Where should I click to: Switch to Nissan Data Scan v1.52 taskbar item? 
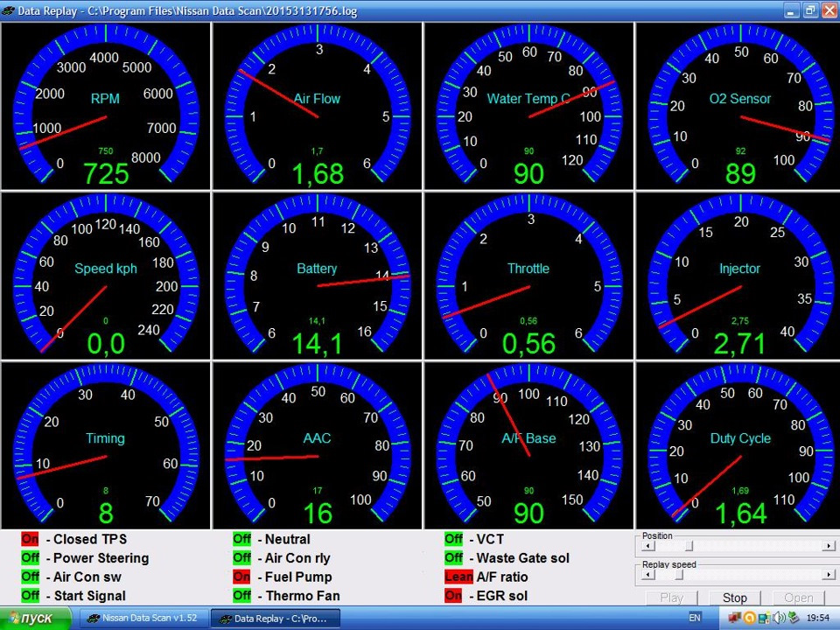(x=143, y=618)
